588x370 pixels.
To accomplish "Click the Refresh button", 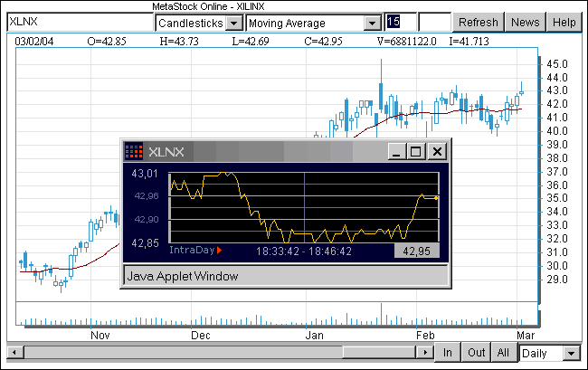I will [x=479, y=22].
